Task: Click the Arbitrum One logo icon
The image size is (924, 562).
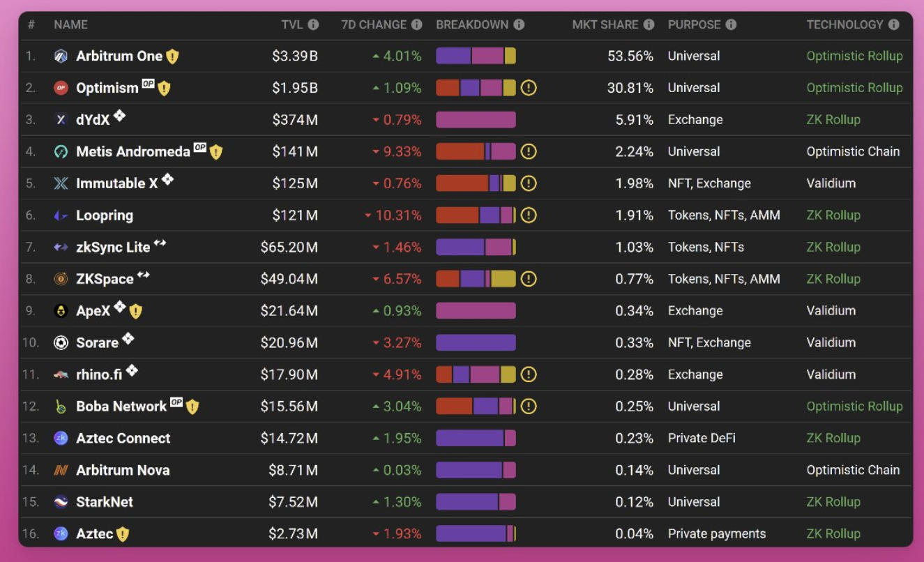Action: point(61,56)
